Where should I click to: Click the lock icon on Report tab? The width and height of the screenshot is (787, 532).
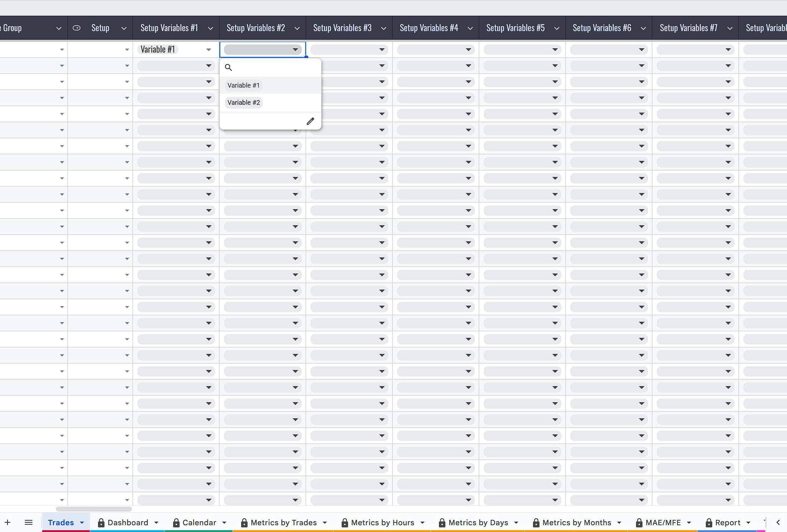pos(709,523)
